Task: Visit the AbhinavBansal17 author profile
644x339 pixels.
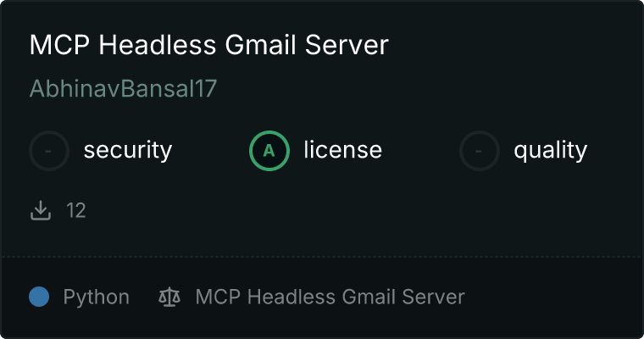Action: click(x=123, y=88)
